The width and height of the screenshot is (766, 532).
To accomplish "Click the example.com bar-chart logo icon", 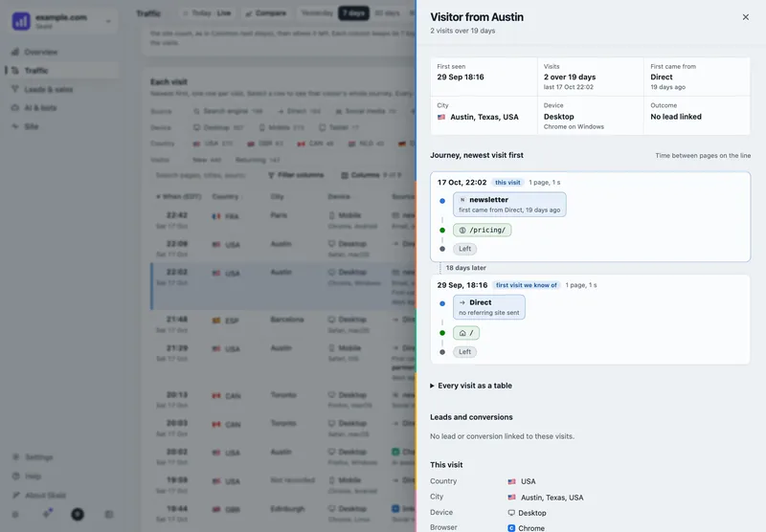I will click(21, 21).
